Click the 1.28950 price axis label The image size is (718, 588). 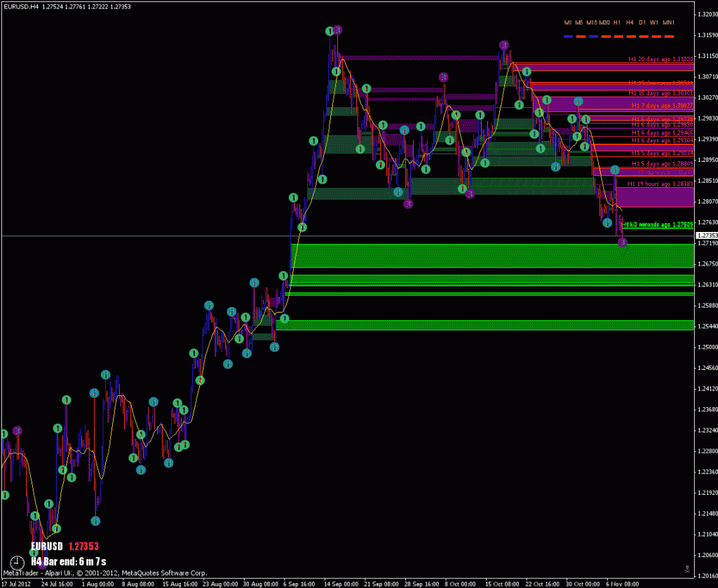click(707, 160)
